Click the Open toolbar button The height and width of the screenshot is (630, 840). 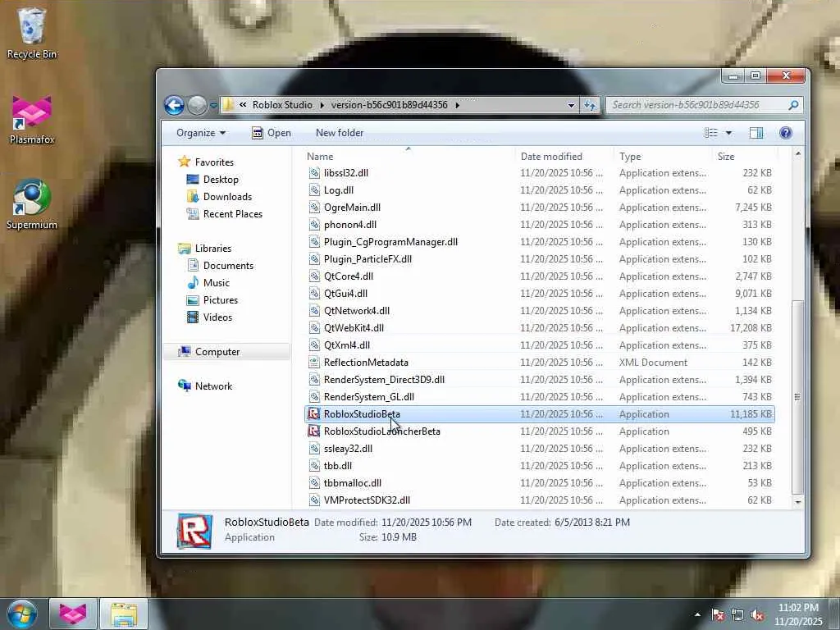tap(271, 133)
